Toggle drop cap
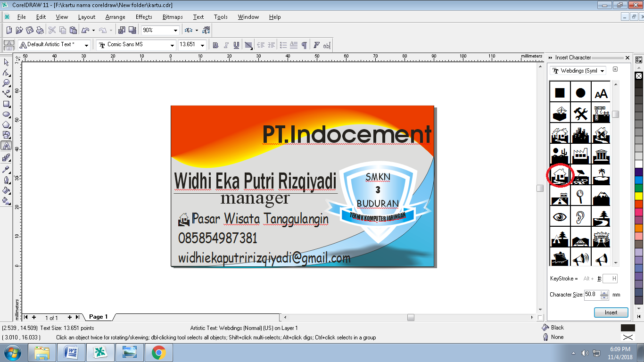644x362 pixels. click(x=294, y=45)
